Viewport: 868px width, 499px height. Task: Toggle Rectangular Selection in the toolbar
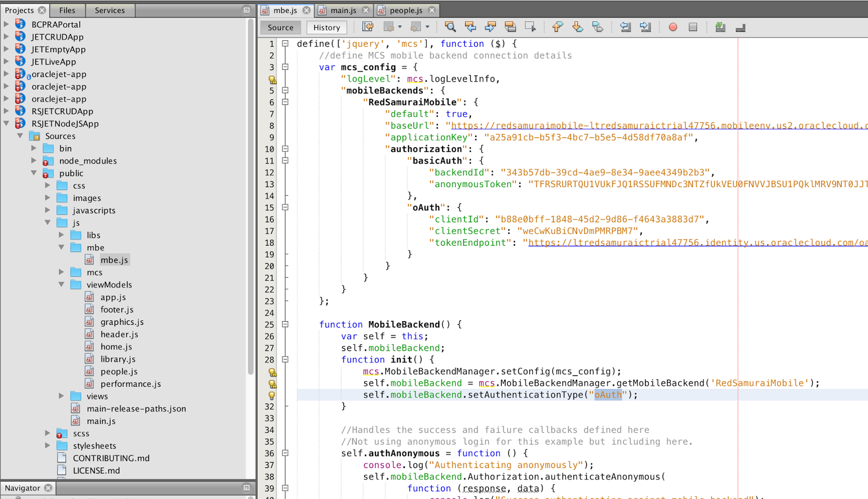[x=530, y=26]
